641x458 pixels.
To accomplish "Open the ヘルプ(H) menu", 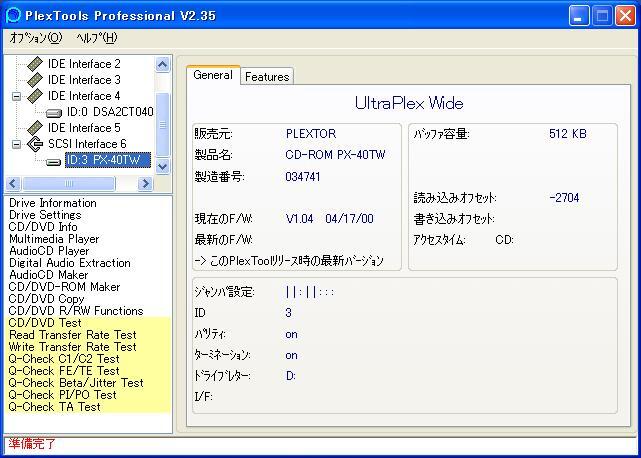I will point(96,38).
